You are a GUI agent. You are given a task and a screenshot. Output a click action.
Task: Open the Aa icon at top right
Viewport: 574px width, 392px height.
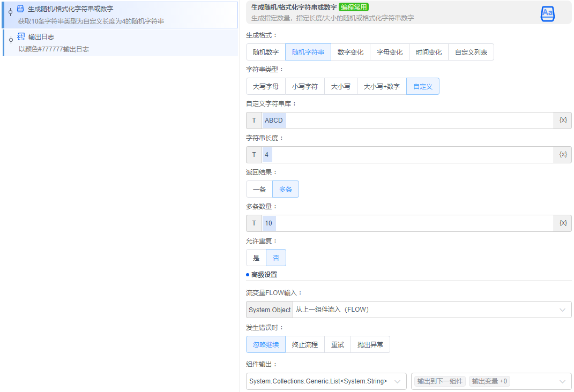pos(547,13)
